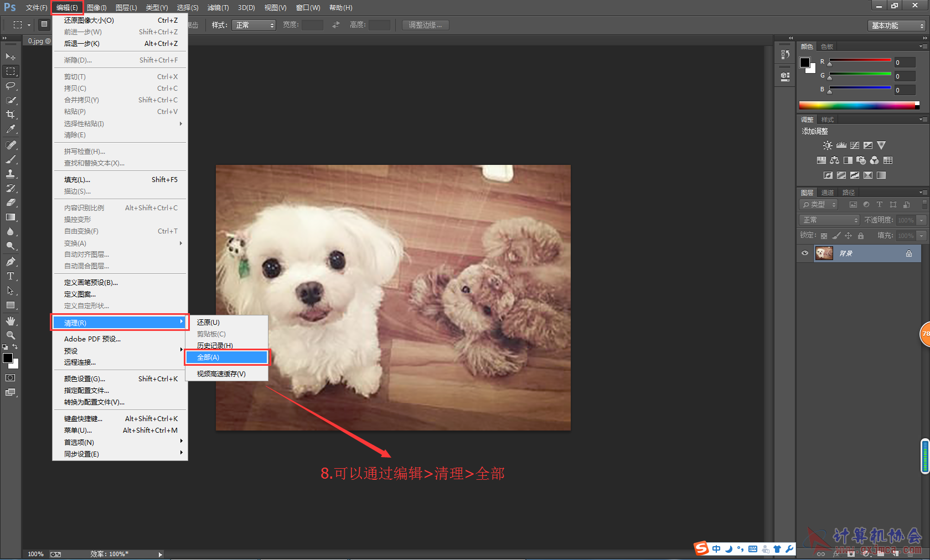Choose 全部(A) in purge submenu
Viewport: 930px width, 560px height.
226,357
